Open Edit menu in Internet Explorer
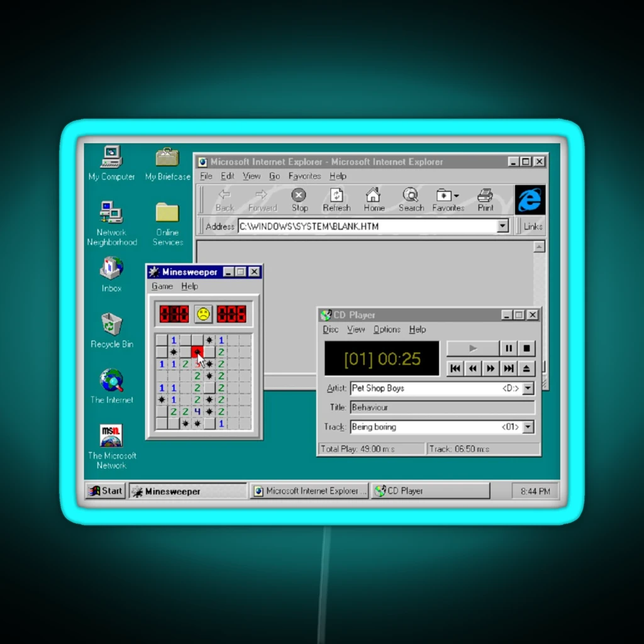This screenshot has height=644, width=644. pos(227,176)
